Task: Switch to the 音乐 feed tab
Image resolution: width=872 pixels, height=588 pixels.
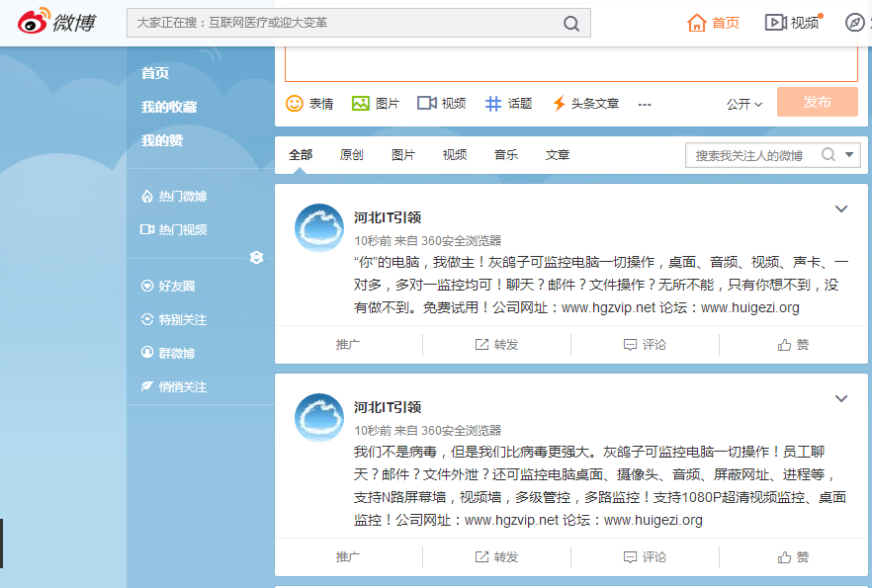Action: 506,154
